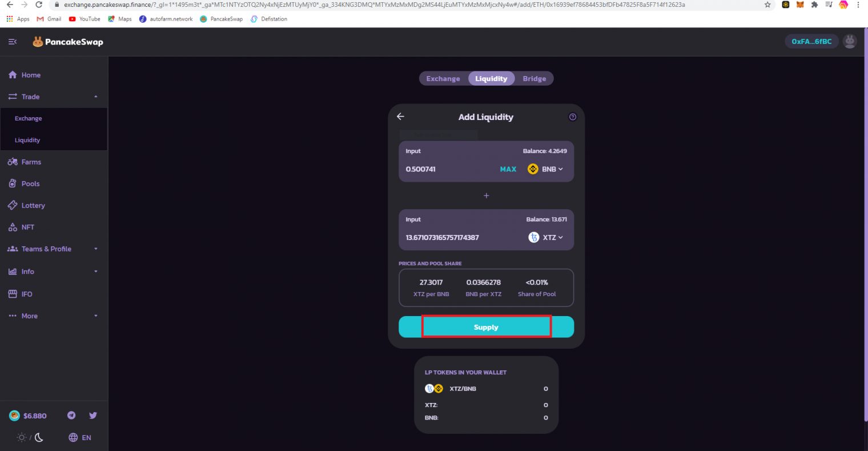This screenshot has height=451, width=868.
Task: Click the 0.0366278 BNB per XTZ value
Action: pyautogui.click(x=484, y=282)
